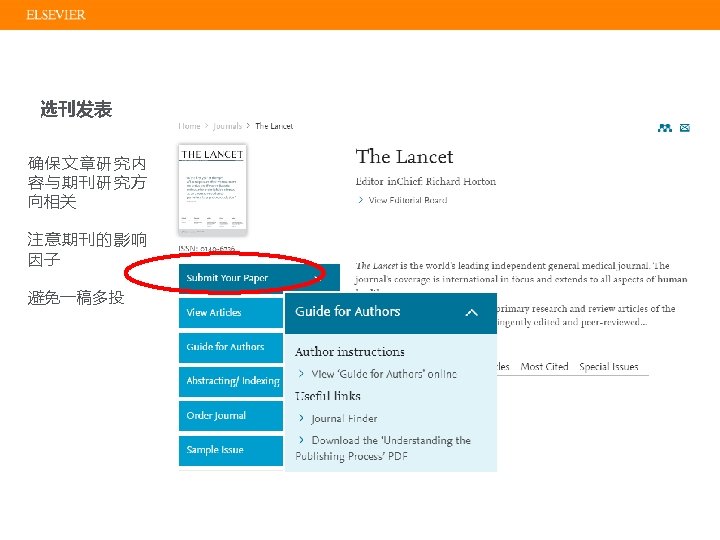720x540 pixels.
Task: Open the Sample Issue button
Action: tap(231, 450)
